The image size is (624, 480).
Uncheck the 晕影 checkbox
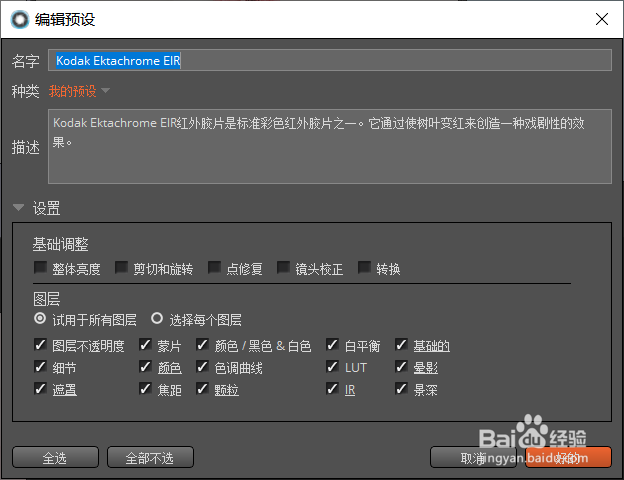pos(401,367)
